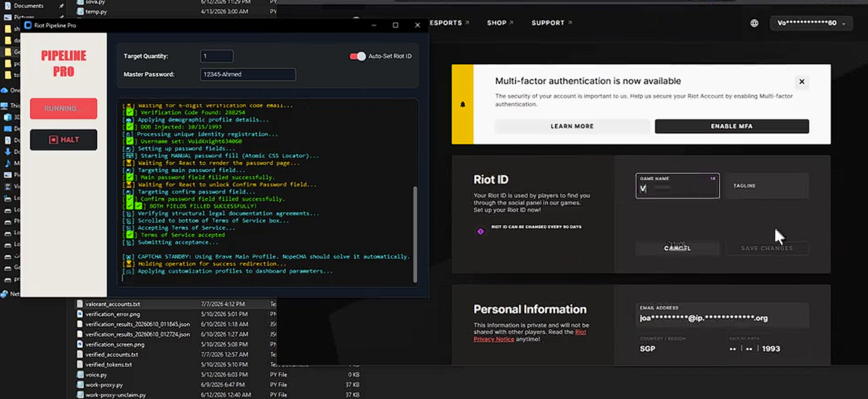Focus the Target Quantity field
The width and height of the screenshot is (868, 399).
pos(216,56)
